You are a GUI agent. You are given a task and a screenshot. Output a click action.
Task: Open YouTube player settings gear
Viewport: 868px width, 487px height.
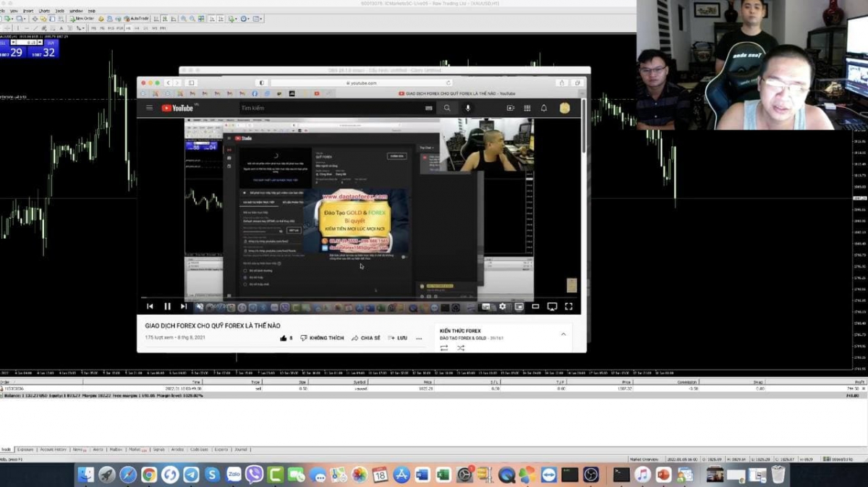click(x=503, y=307)
